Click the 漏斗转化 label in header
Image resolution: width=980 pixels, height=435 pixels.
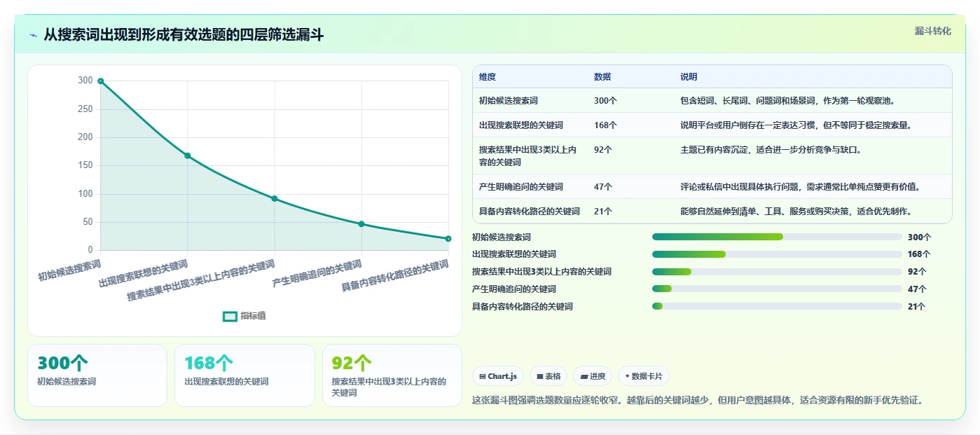tap(932, 31)
